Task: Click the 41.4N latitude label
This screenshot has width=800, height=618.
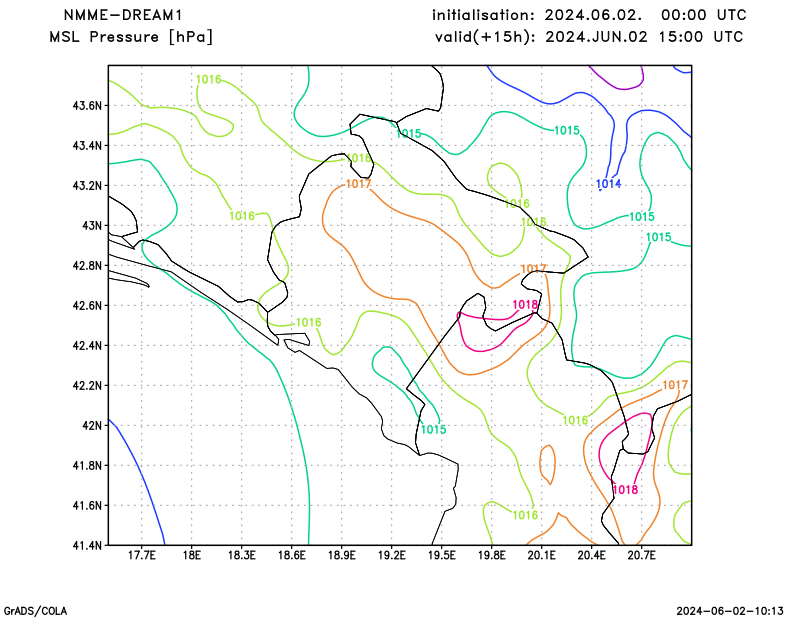Action: point(87,545)
